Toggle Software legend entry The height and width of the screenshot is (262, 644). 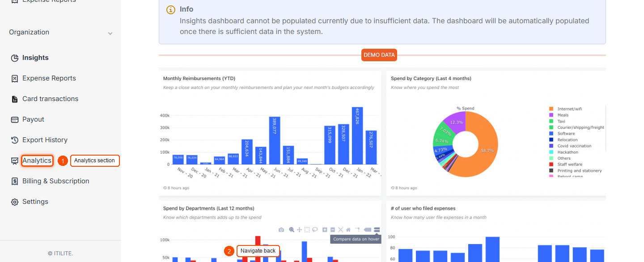coord(562,133)
